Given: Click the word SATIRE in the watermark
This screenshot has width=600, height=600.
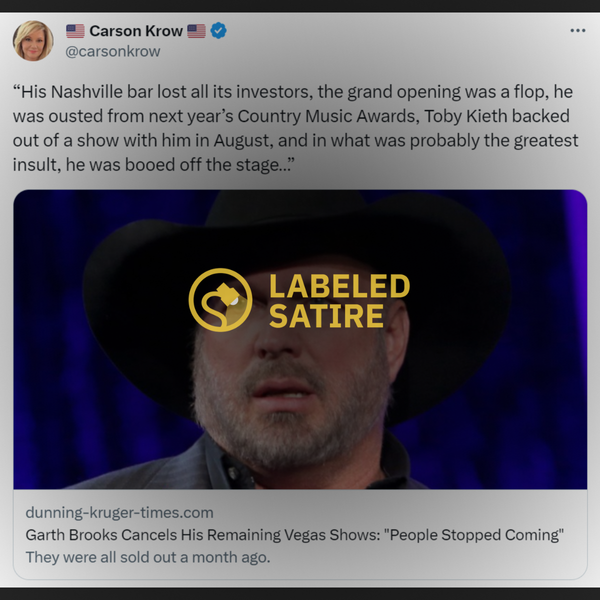Looking at the screenshot, I should pos(326,316).
